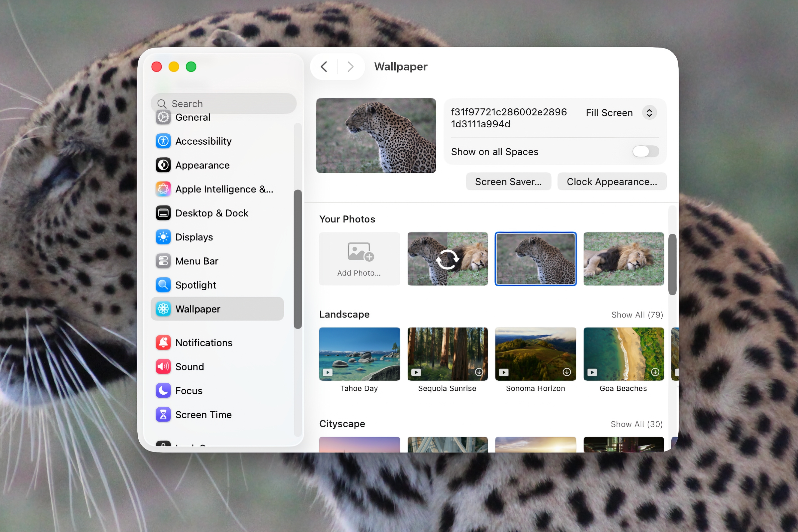The height and width of the screenshot is (532, 798).
Task: Open Sound speaker icon
Action: (163, 367)
